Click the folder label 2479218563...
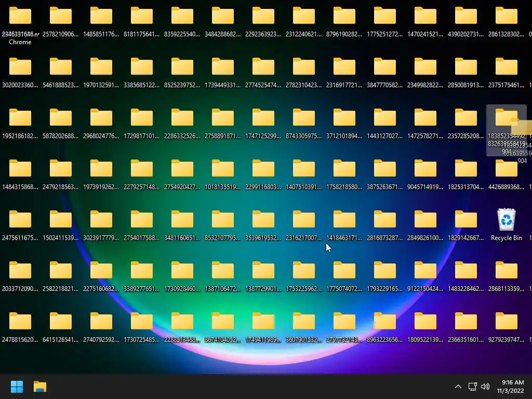 [60, 187]
